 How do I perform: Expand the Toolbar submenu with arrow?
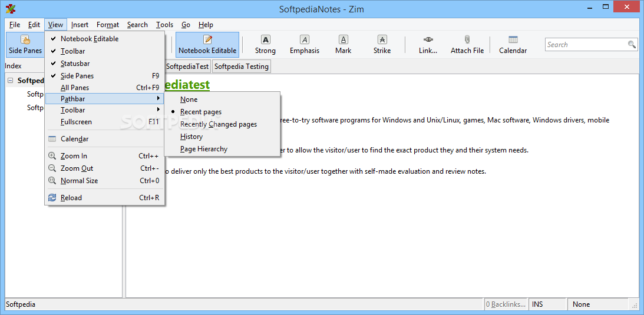point(104,110)
